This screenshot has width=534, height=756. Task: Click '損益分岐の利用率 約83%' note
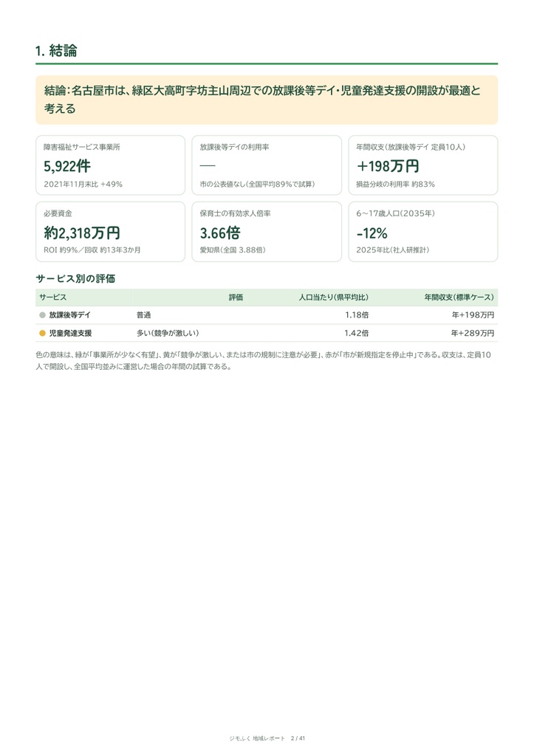[x=396, y=184]
